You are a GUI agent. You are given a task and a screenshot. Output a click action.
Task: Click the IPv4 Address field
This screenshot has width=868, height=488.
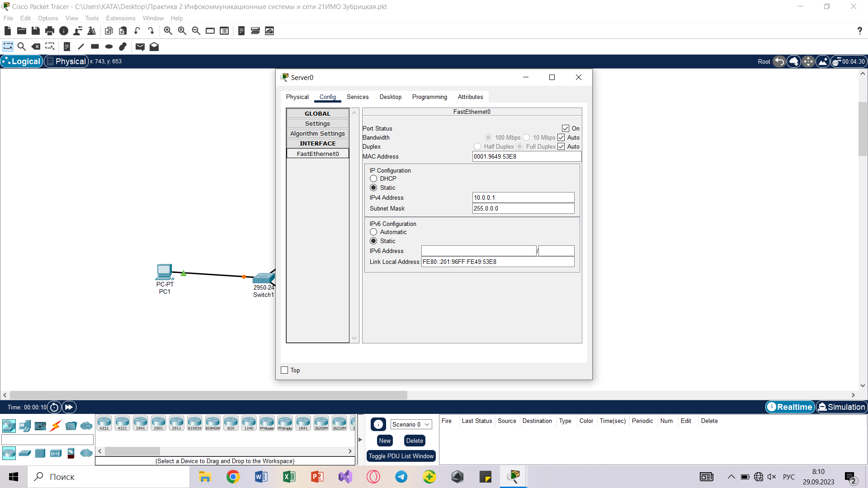click(523, 197)
